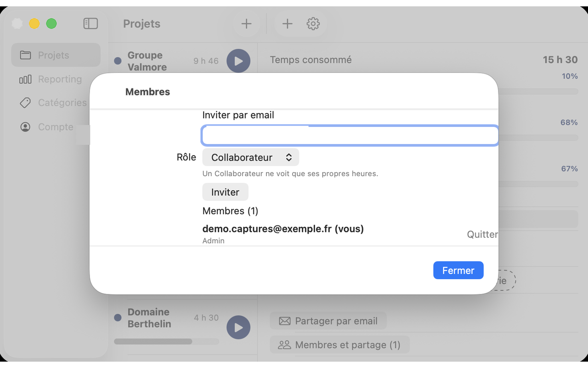This screenshot has width=588, height=368.
Task: Open the Compte sidebar section
Action: point(56,126)
